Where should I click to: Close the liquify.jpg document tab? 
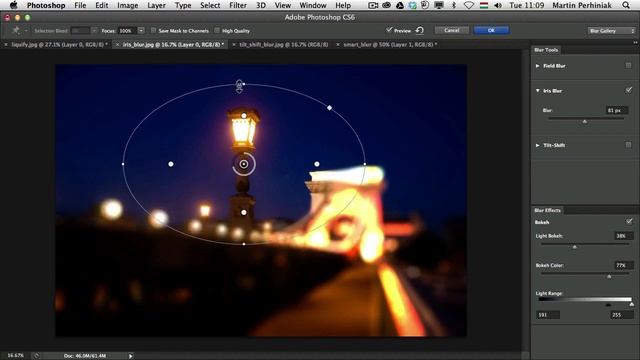coord(6,44)
